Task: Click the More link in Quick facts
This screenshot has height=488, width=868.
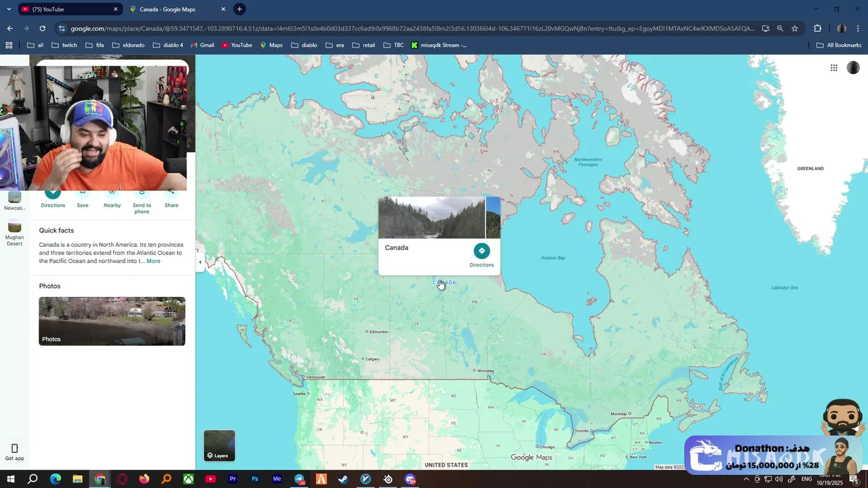Action: [x=154, y=261]
